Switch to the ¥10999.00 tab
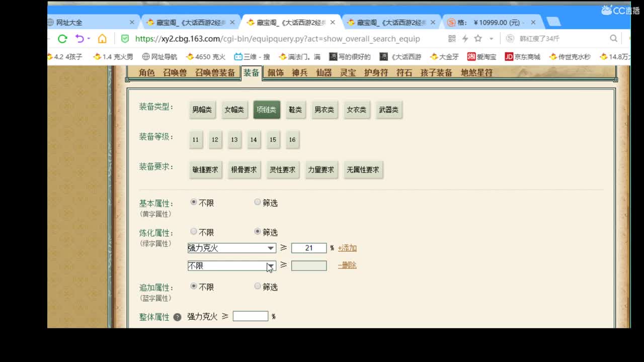Image resolution: width=644 pixels, height=362 pixels. (493, 22)
